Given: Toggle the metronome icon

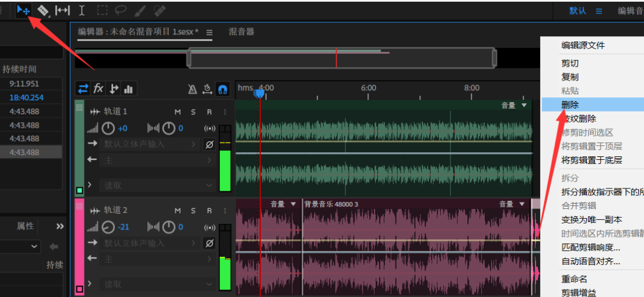Looking at the screenshot, I should coord(192,89).
